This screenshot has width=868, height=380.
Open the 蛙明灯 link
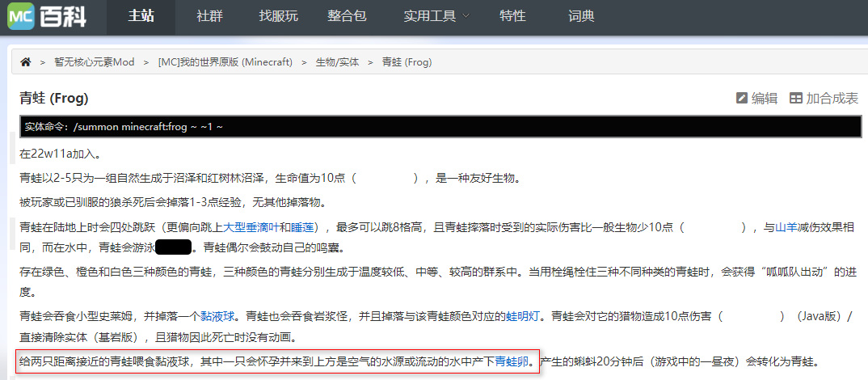pos(523,318)
